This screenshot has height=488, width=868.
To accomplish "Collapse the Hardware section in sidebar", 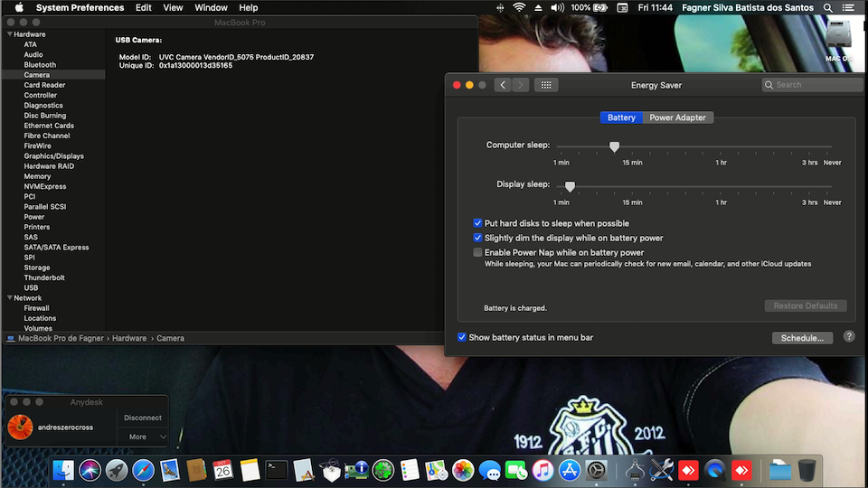I will click(9, 34).
